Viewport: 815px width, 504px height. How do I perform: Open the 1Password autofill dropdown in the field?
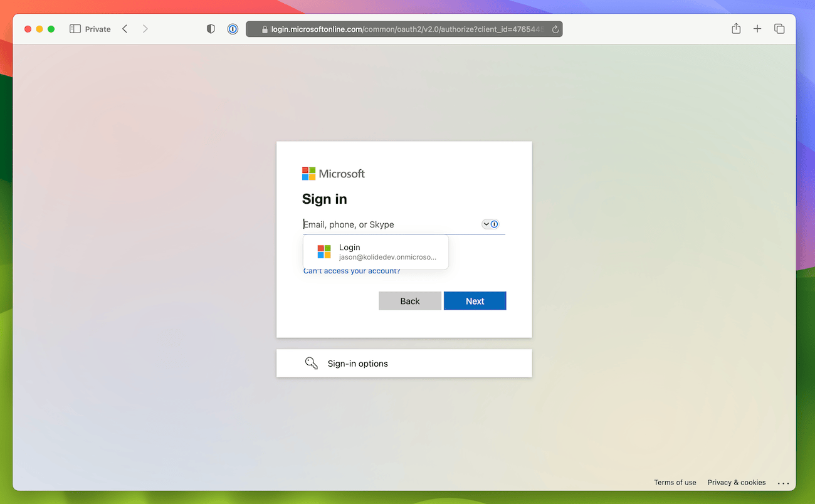pos(495,224)
